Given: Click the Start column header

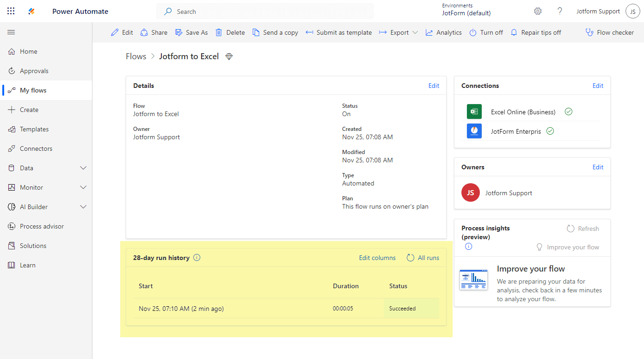Looking at the screenshot, I should pyautogui.click(x=146, y=286).
